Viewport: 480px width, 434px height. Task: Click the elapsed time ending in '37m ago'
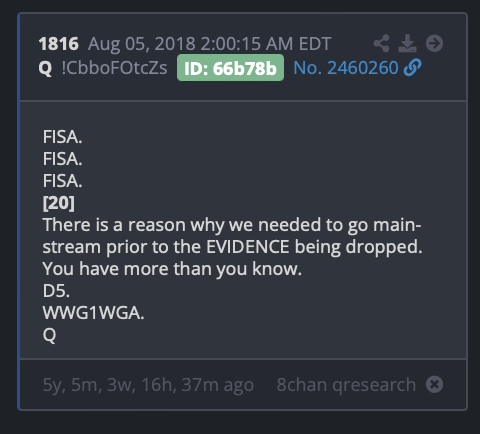148,385
